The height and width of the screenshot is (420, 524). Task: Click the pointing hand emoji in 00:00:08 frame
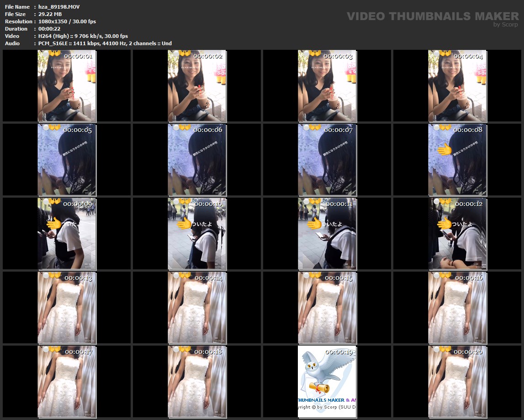point(444,149)
